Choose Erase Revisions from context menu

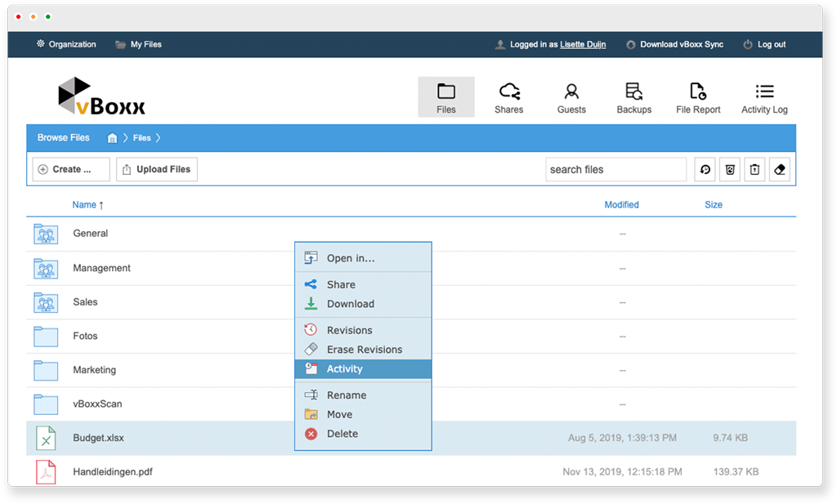pos(364,350)
